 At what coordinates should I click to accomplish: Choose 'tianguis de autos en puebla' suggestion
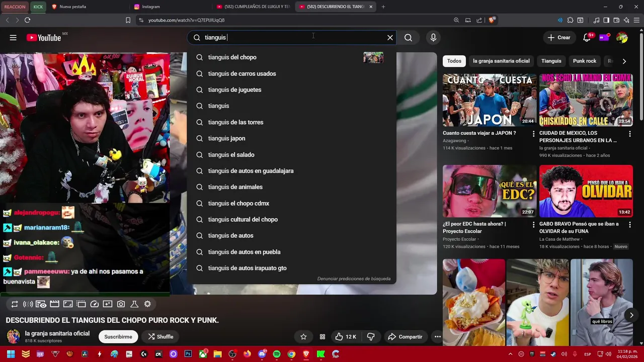tap(292, 252)
